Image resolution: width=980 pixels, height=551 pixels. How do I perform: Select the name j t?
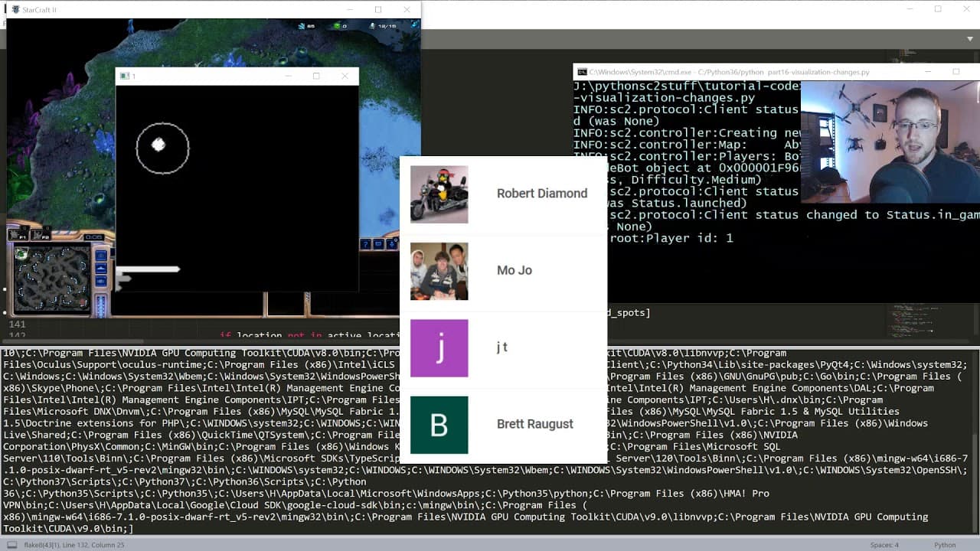tap(502, 347)
